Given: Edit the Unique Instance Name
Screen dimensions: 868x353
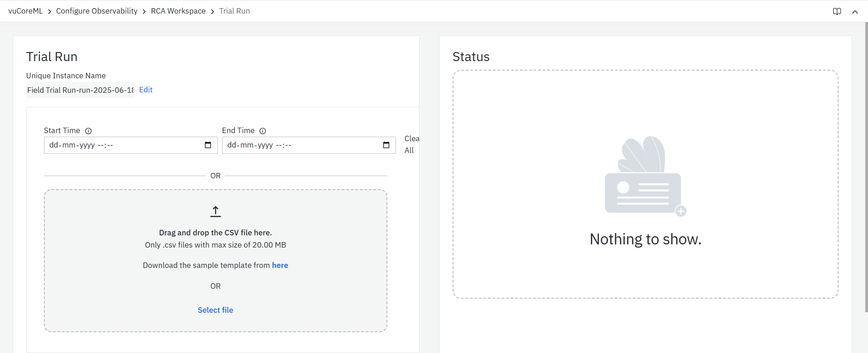Looking at the screenshot, I should tap(146, 90).
